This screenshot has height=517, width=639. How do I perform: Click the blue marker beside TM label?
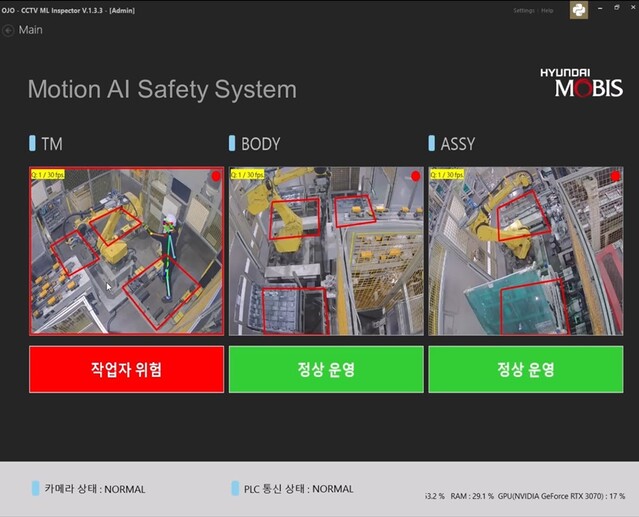32,143
